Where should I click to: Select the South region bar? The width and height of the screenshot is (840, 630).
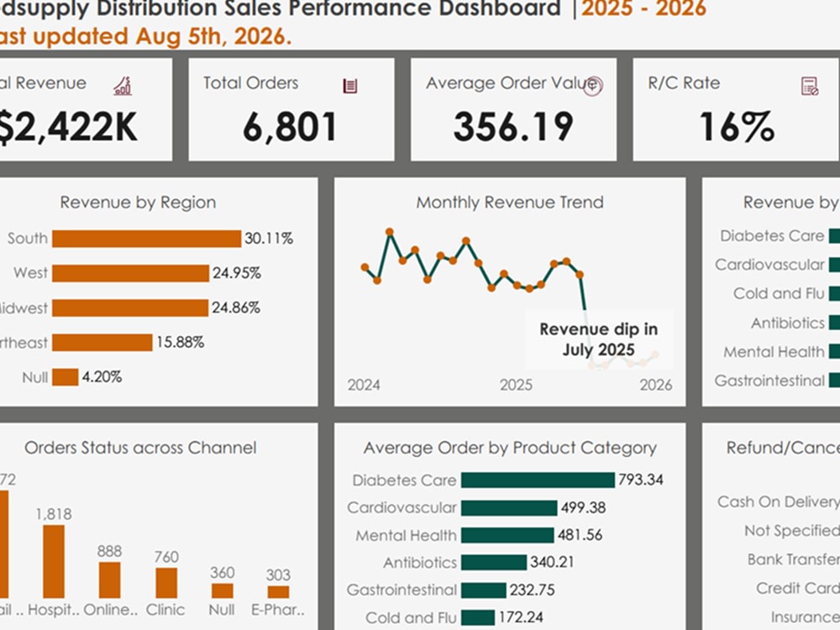[147, 239]
